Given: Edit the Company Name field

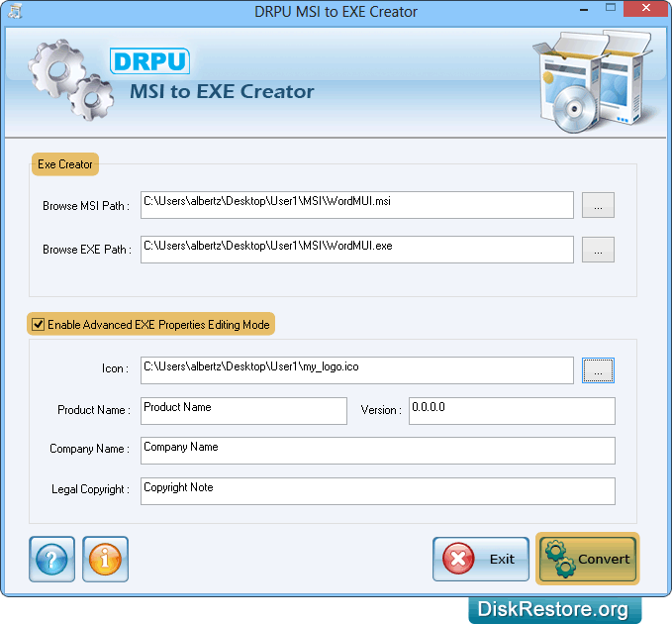Looking at the screenshot, I should (378, 451).
